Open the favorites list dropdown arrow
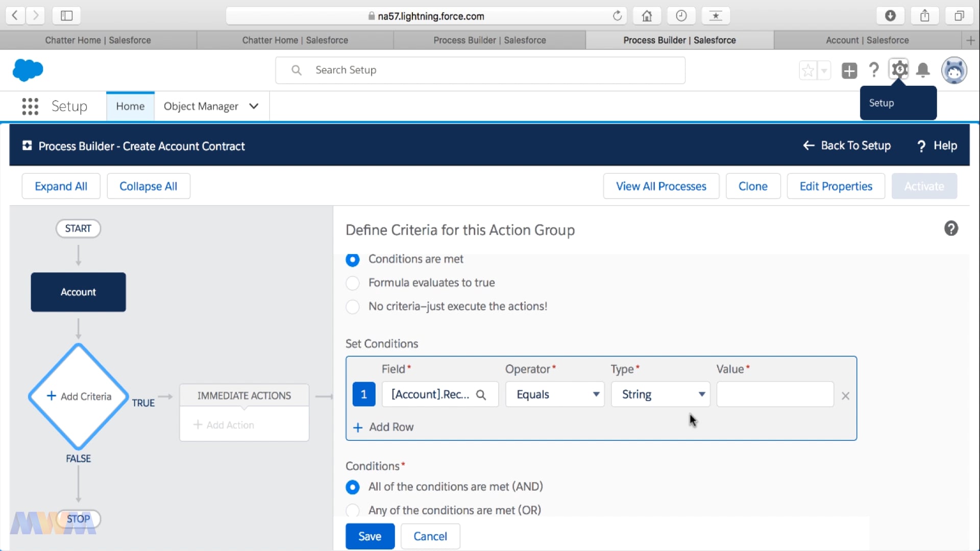 pyautogui.click(x=824, y=70)
